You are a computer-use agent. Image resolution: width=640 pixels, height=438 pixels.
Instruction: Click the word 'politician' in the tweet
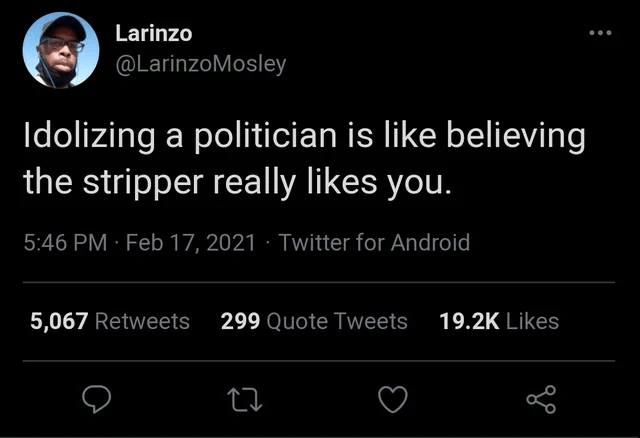pos(253,137)
